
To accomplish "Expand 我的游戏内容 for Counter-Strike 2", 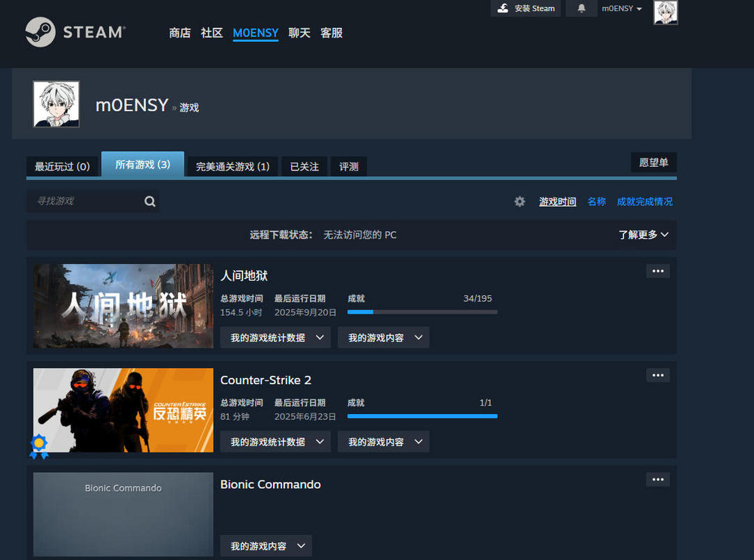I will 383,441.
